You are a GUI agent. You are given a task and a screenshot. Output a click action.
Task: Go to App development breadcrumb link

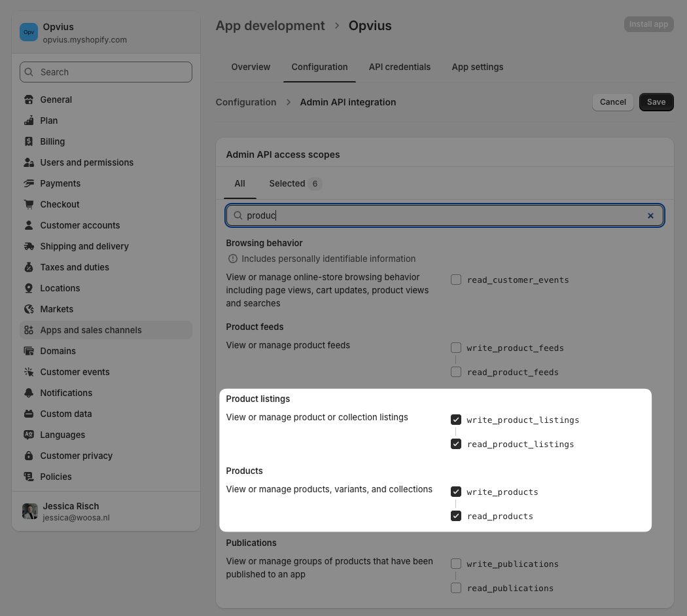pos(270,26)
